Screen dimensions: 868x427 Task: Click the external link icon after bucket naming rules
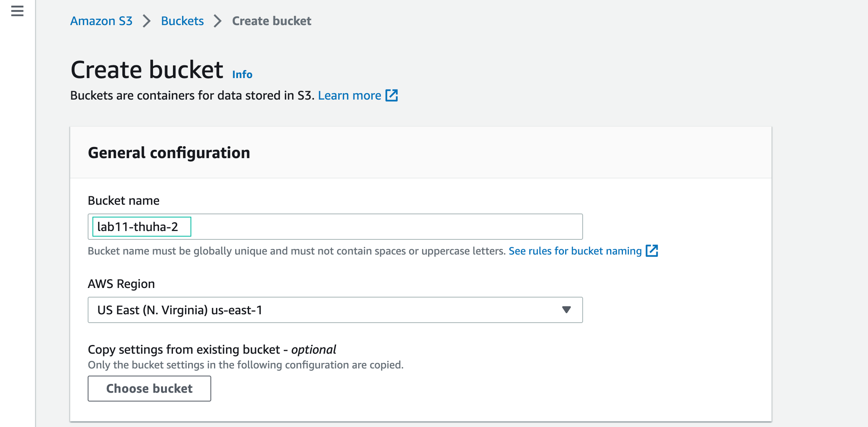[652, 251]
